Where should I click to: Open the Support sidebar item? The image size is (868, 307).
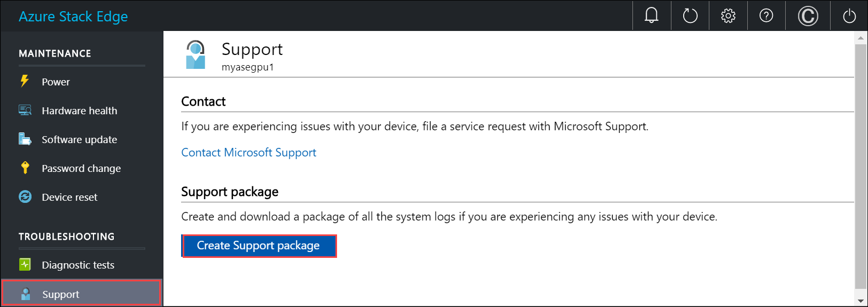(x=61, y=294)
